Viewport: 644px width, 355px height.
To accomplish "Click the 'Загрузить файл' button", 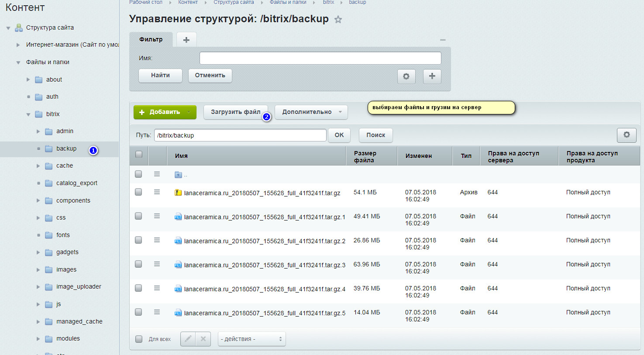I will coord(235,112).
